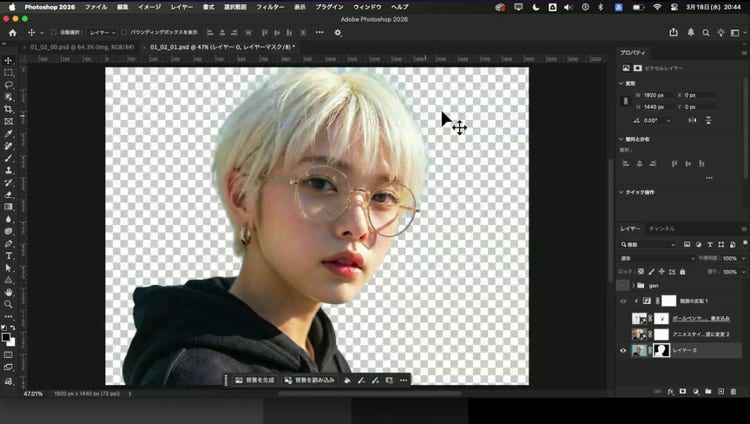The width and height of the screenshot is (750, 424).
Task: Select the Lasso tool
Action: pyautogui.click(x=9, y=85)
